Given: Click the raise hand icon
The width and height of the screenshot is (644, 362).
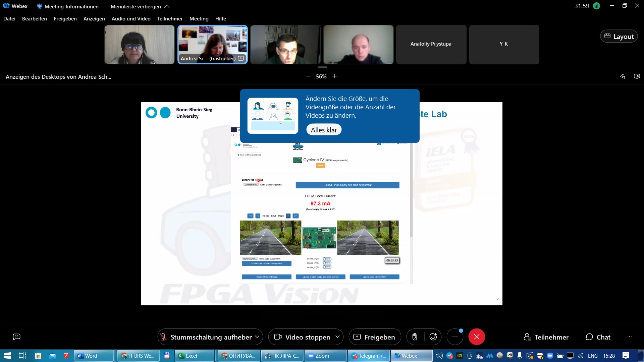Looking at the screenshot, I should (415, 337).
